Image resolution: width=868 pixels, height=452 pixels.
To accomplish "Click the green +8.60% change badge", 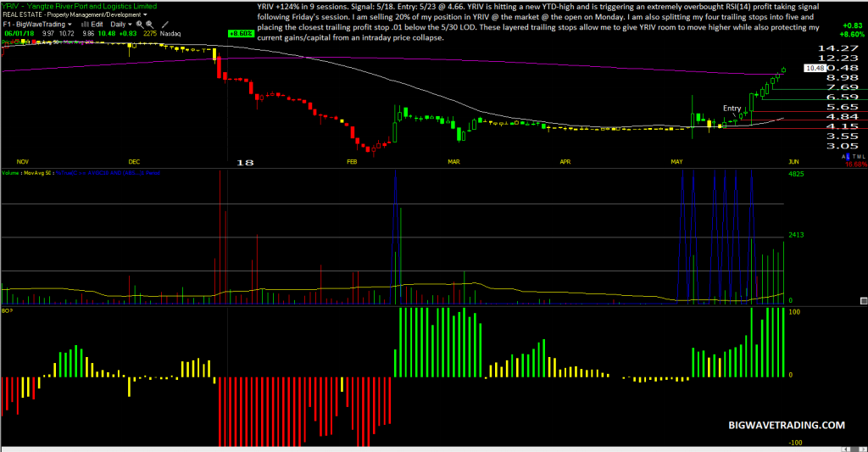I will click(241, 34).
